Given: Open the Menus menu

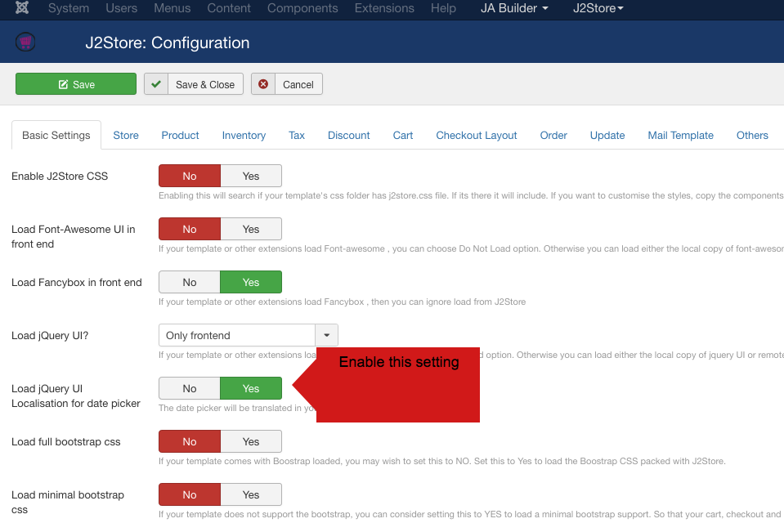Looking at the screenshot, I should point(172,8).
